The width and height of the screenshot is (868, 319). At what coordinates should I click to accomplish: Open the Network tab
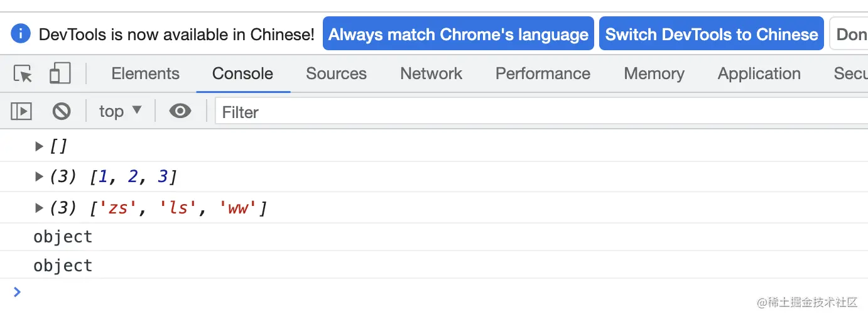pos(431,74)
